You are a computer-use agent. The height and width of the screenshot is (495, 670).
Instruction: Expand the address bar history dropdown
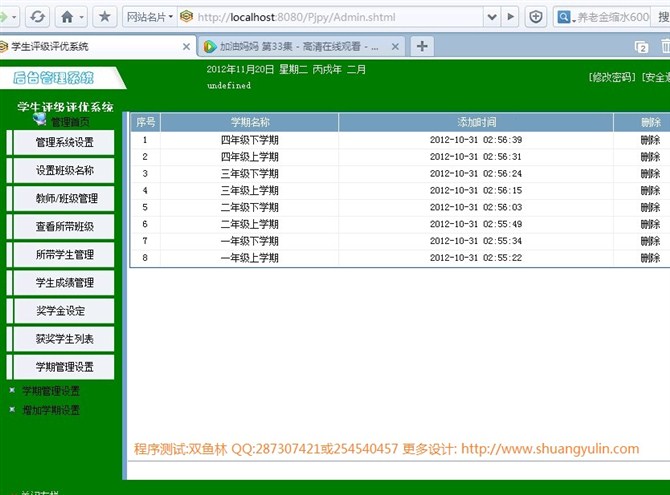(492, 17)
